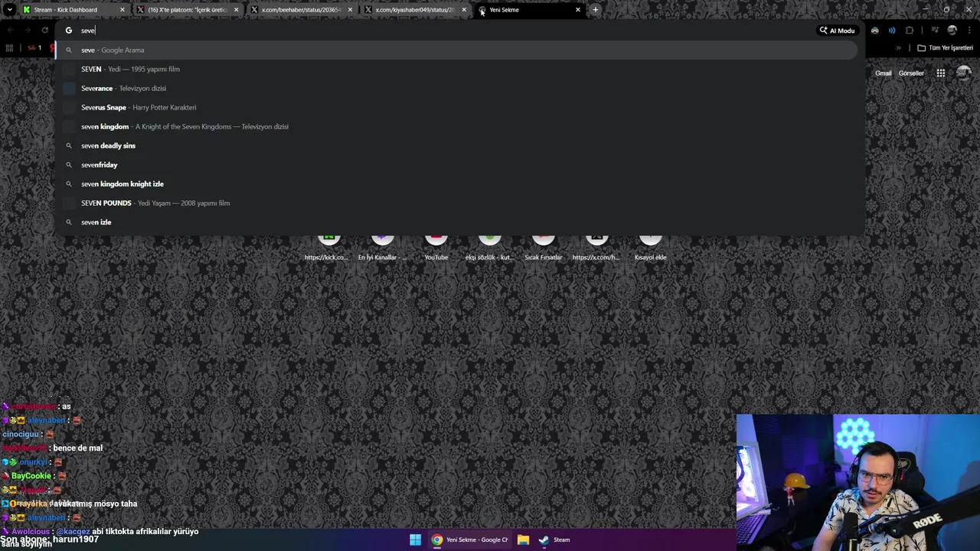Open the Chrome profile avatar in toolbar
This screenshot has width=980, height=551.
(952, 31)
